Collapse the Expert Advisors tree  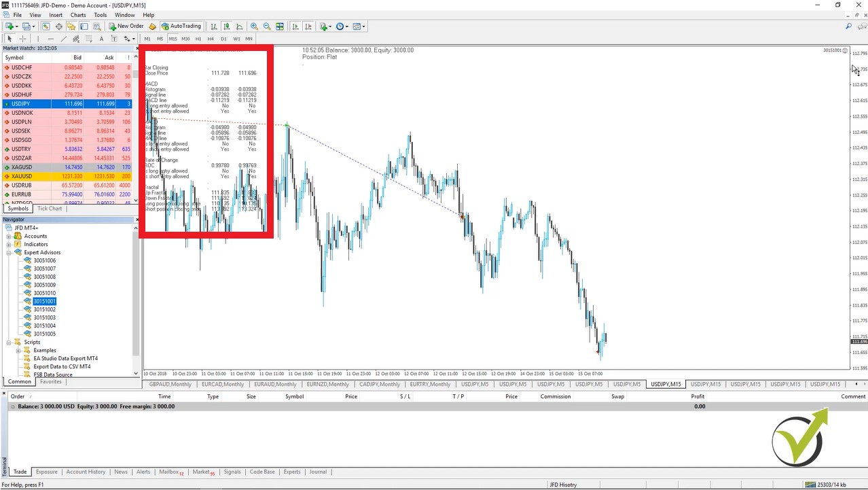pos(8,252)
